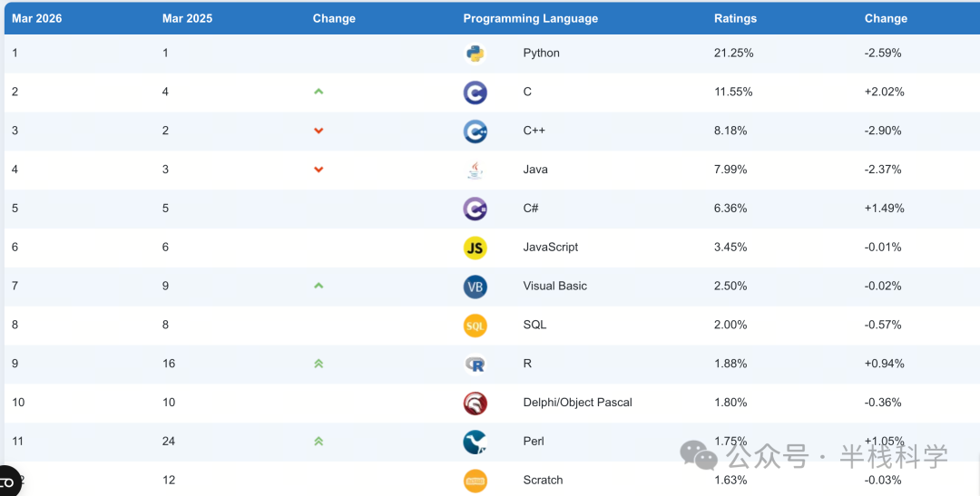
Task: Click the green up arrow in C row
Action: click(x=318, y=92)
